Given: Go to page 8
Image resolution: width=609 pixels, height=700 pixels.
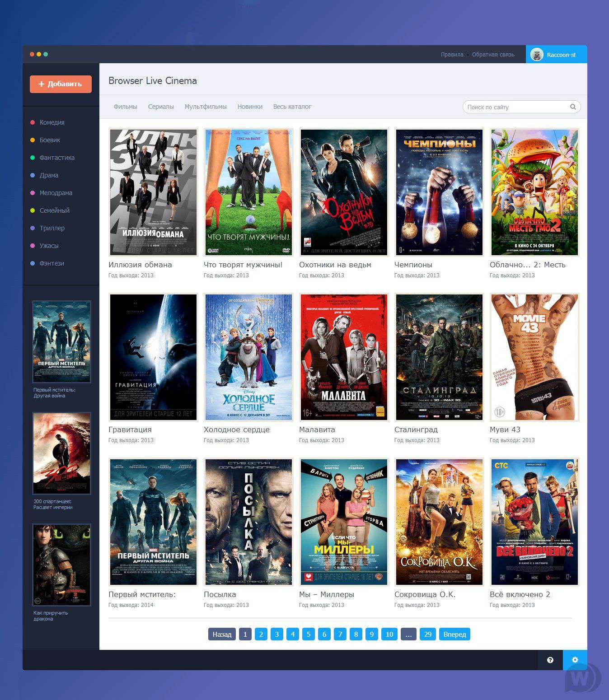Looking at the screenshot, I should tap(356, 634).
